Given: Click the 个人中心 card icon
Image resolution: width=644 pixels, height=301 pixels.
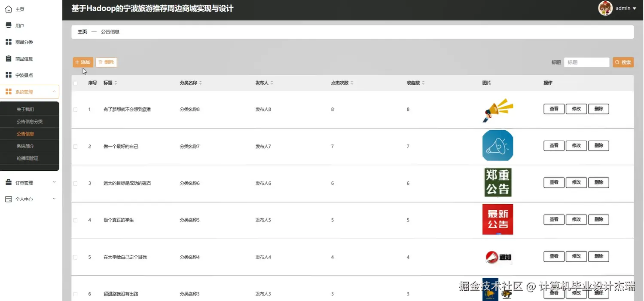Looking at the screenshot, I should pyautogui.click(x=9, y=199).
